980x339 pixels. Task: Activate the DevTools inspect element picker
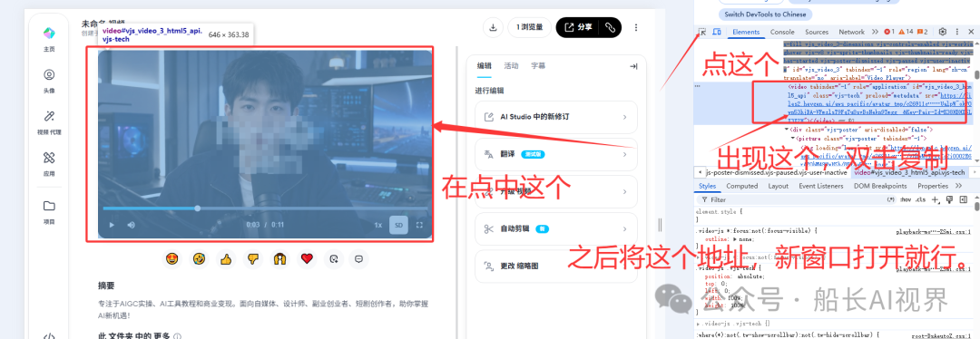702,32
